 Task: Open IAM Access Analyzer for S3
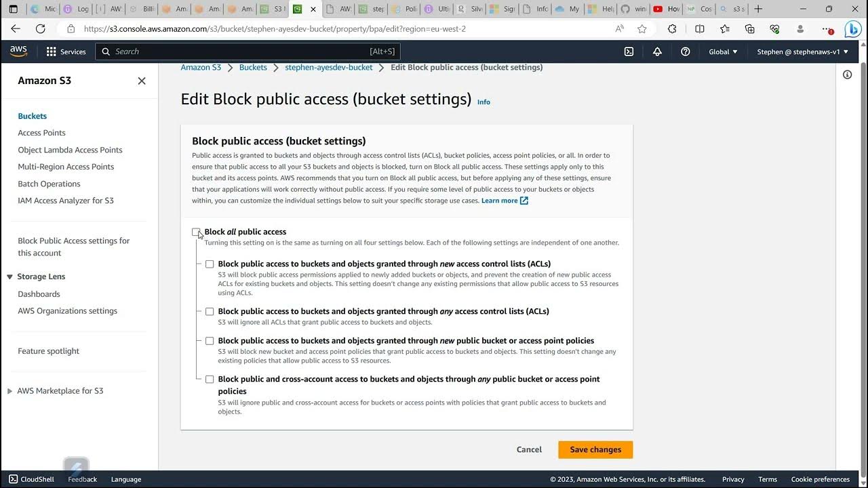tap(66, 201)
